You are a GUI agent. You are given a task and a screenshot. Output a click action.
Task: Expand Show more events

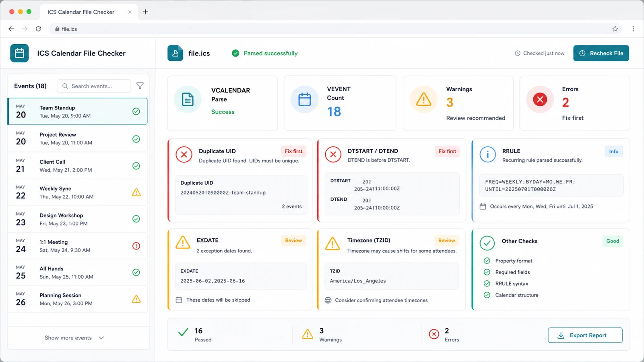[x=74, y=338]
